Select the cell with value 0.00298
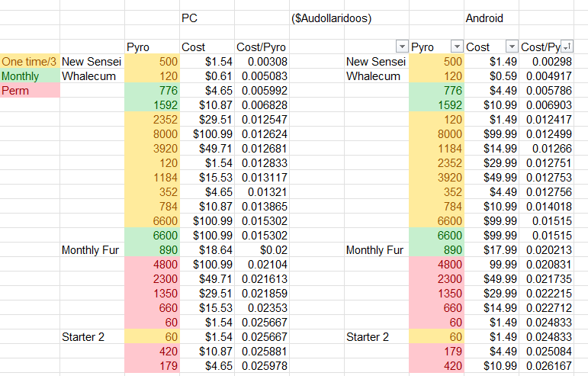Viewport: 588px width, 376px height. [546, 62]
